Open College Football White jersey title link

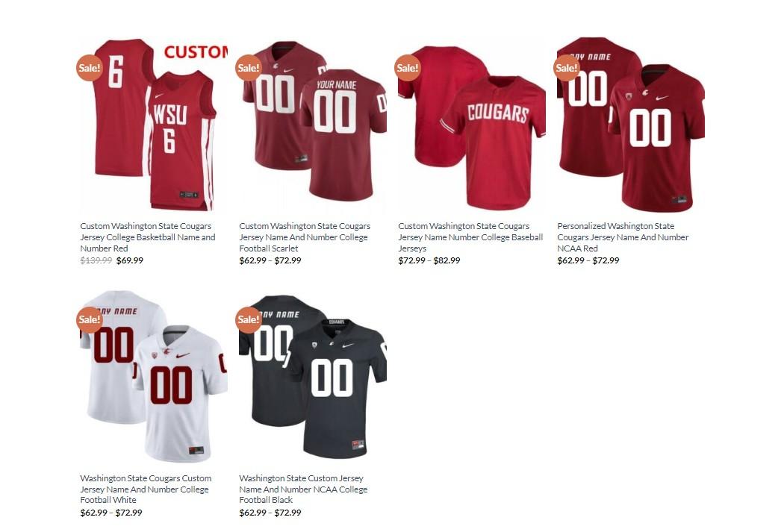pos(146,489)
